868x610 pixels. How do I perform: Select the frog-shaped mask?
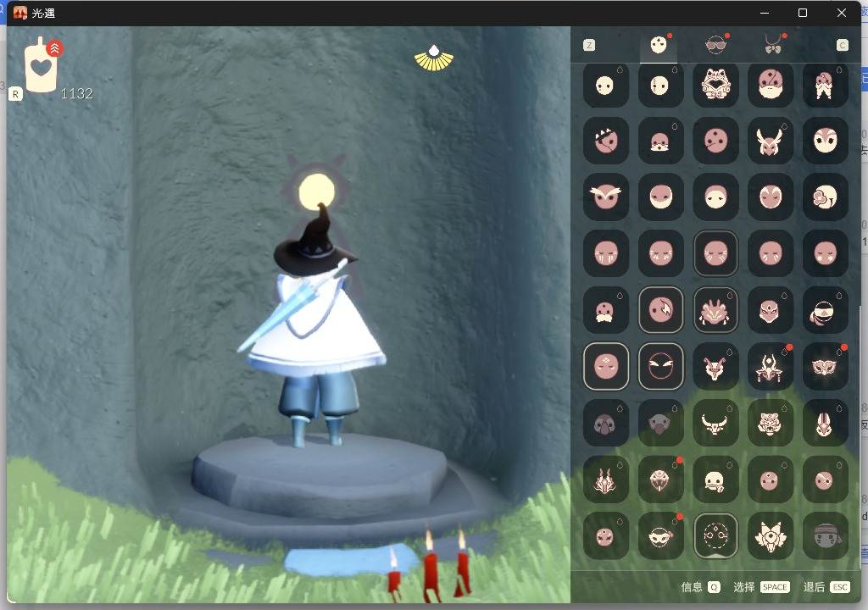(715, 85)
